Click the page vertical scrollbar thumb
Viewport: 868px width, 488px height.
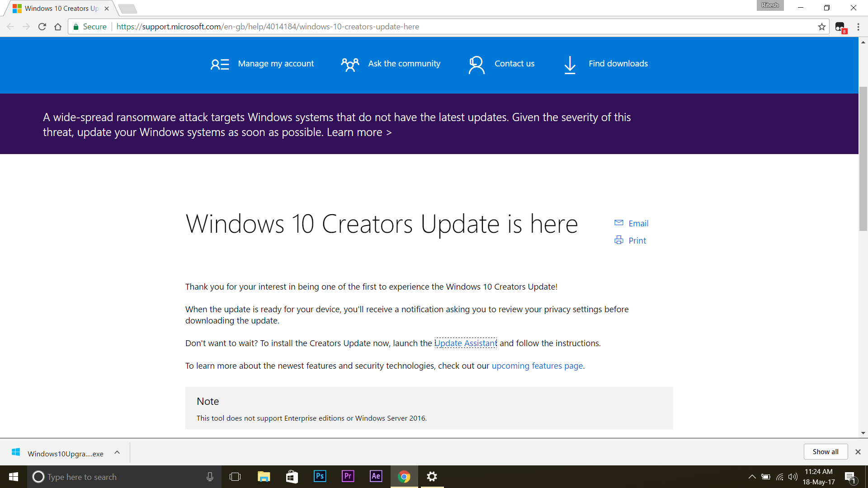click(863, 158)
